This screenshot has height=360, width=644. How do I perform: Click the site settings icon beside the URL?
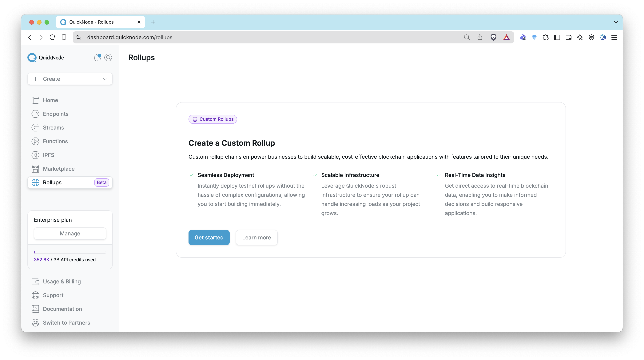point(79,37)
